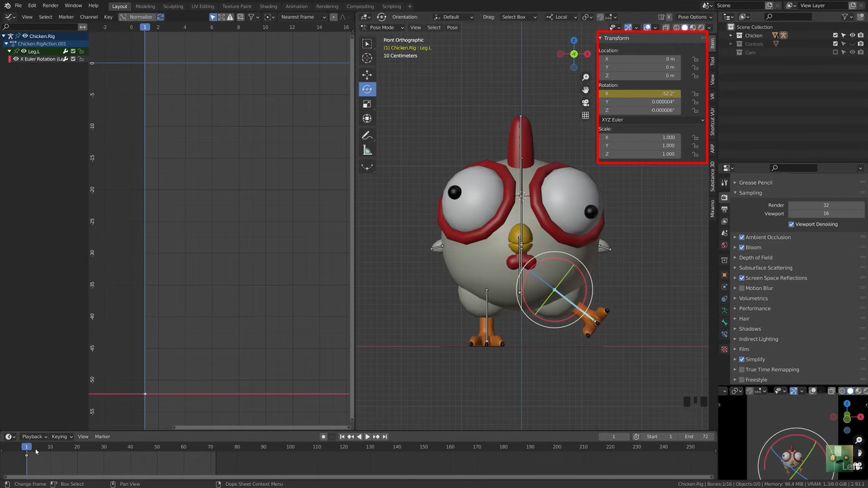Select the Annotate tool in viewport toolbar
The height and width of the screenshot is (488, 868).
367,136
